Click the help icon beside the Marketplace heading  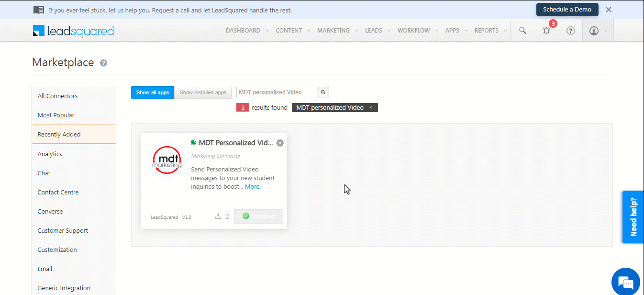(103, 62)
